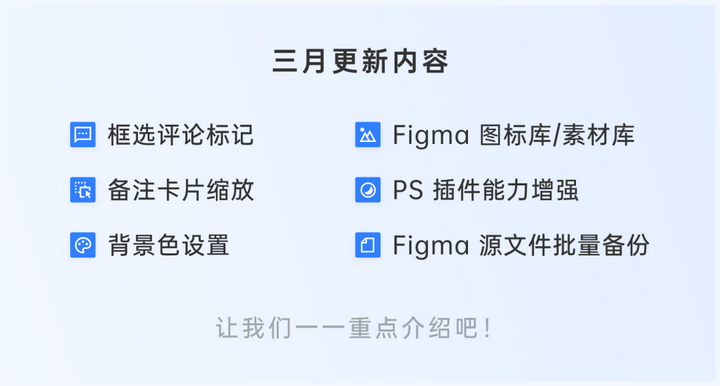Click the comment bubble icon beside 框选评论标记
Viewport: 720px width, 386px height.
click(83, 134)
